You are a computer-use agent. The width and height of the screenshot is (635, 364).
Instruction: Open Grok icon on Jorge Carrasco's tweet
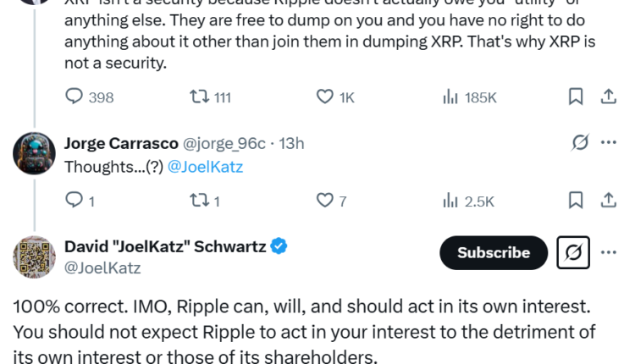coord(580,142)
